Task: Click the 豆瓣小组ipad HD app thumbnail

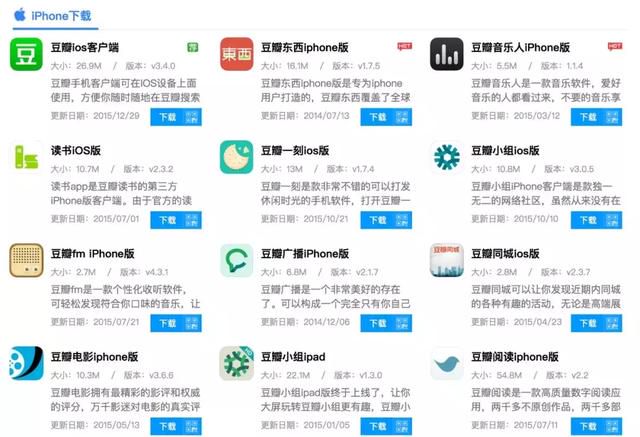Action: (237, 364)
